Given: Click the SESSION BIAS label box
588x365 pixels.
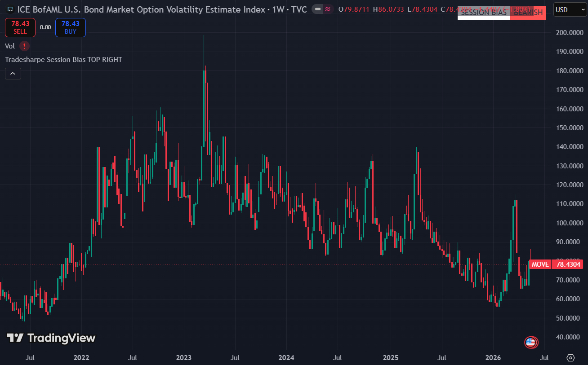Looking at the screenshot, I should [484, 13].
